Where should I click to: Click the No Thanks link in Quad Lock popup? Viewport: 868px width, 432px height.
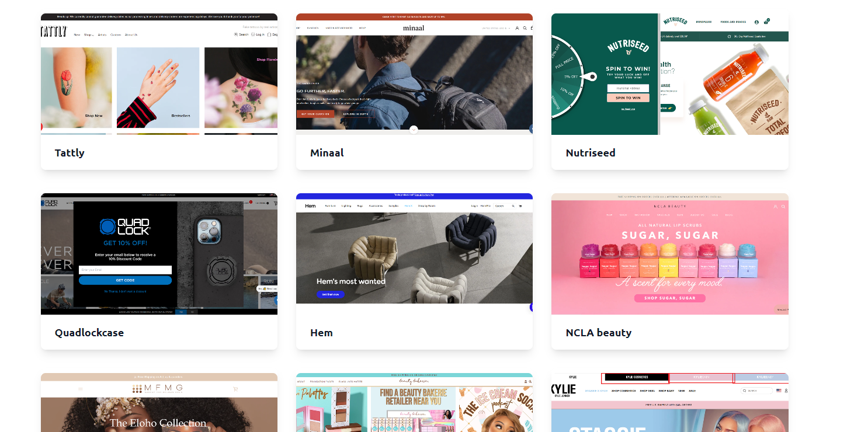(125, 291)
